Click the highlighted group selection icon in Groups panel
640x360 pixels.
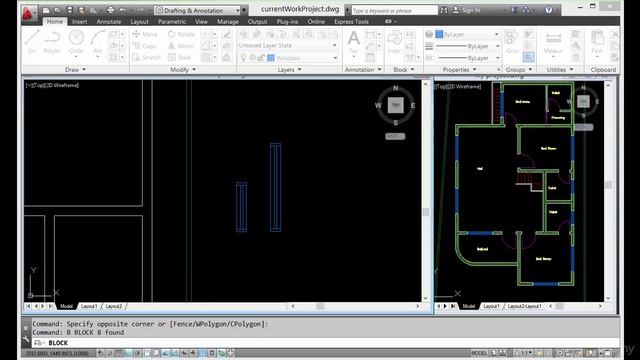point(528,57)
